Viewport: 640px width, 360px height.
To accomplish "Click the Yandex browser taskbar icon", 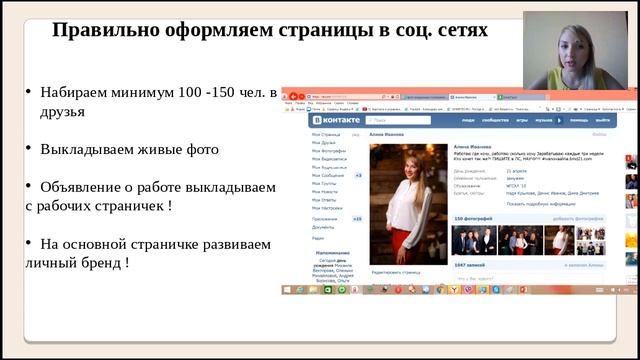I will 454,289.
